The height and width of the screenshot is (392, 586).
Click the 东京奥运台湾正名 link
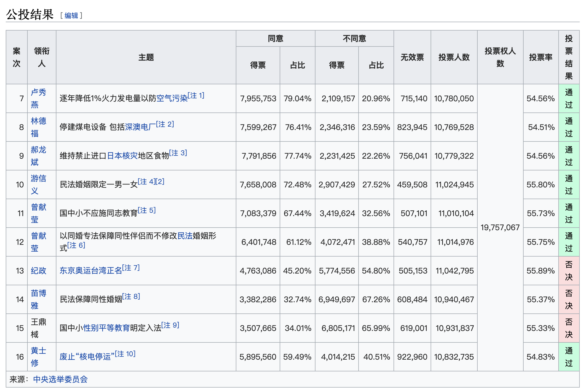(x=91, y=271)
